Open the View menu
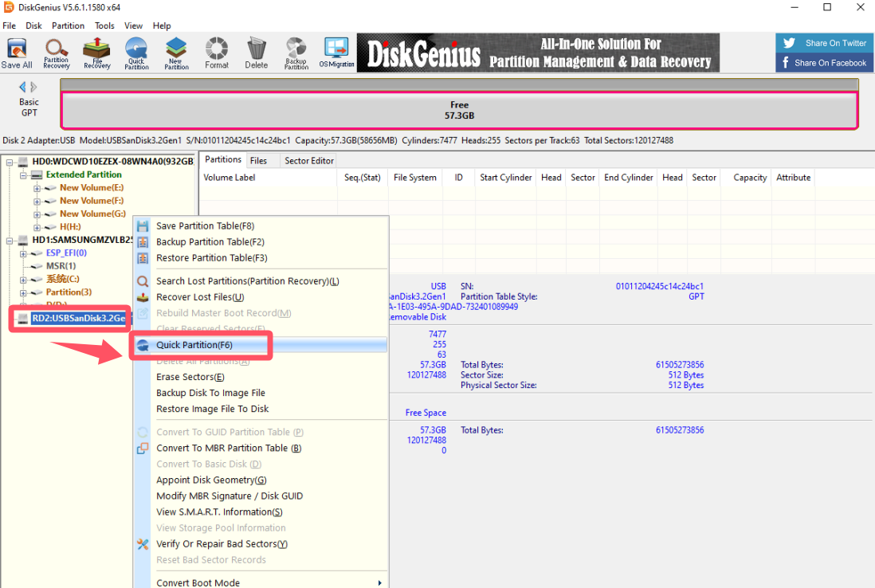The height and width of the screenshot is (588, 875). [x=133, y=25]
